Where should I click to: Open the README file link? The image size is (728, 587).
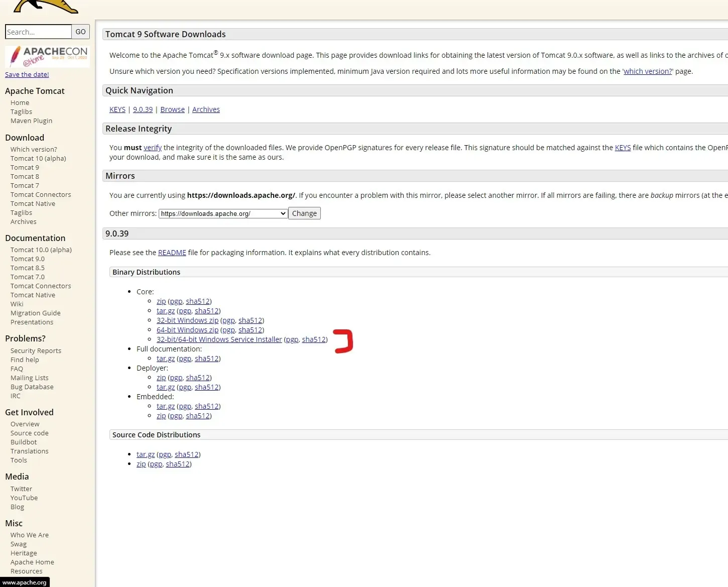tap(172, 253)
